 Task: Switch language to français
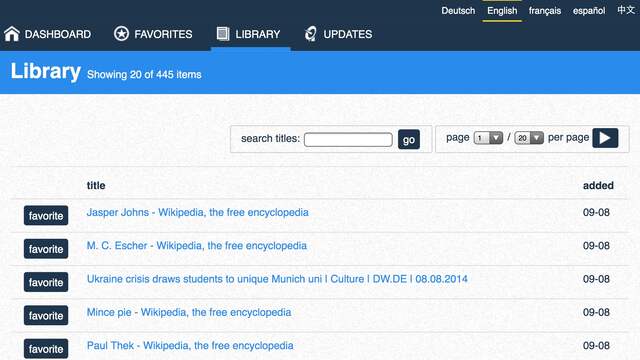544,11
